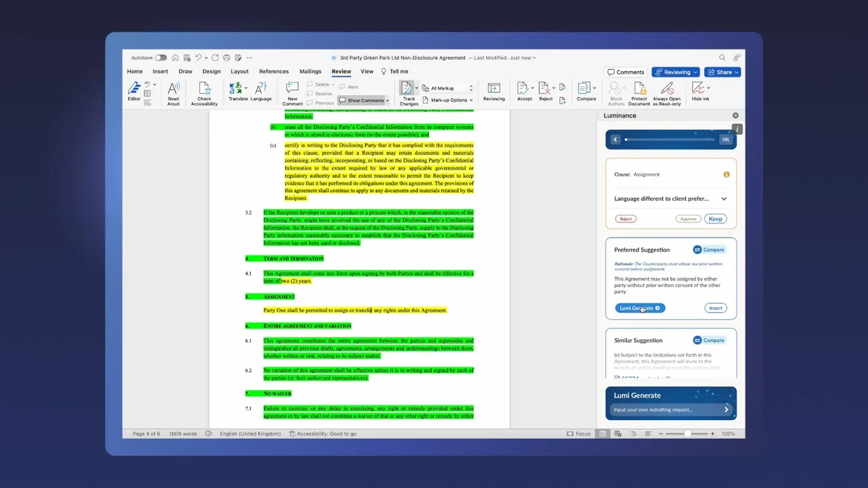This screenshot has width=868, height=488.
Task: Click the Lumi Generate button in Preferred Suggestion
Action: (x=640, y=308)
